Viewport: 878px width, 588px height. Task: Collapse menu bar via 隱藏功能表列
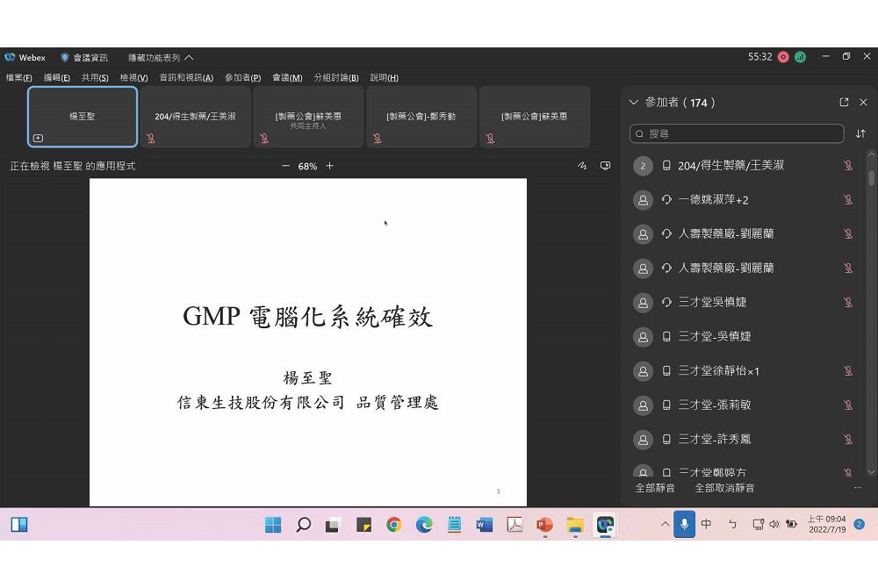[161, 58]
